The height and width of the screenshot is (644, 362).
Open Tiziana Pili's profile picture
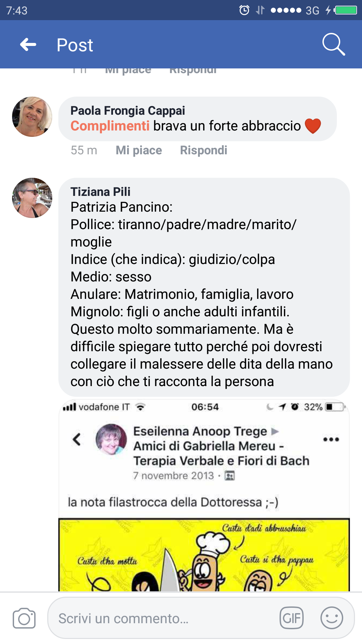click(x=32, y=198)
